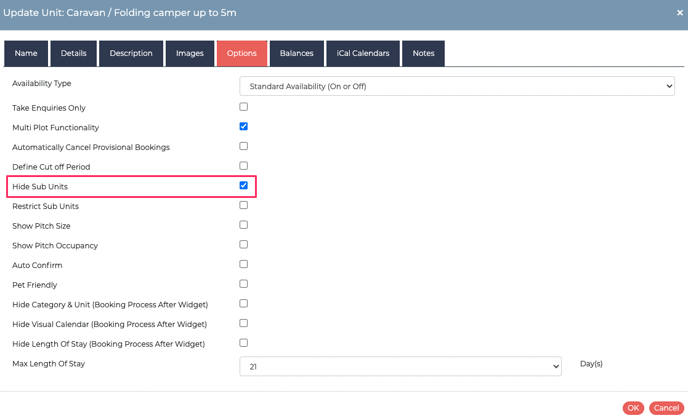This screenshot has width=688, height=418.
Task: Toggle Auto Confirm checkbox
Action: pyautogui.click(x=244, y=264)
